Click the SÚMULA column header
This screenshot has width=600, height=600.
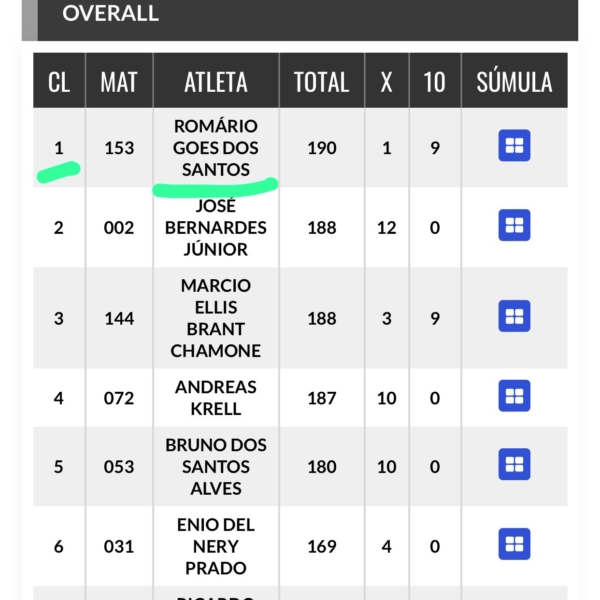point(514,80)
